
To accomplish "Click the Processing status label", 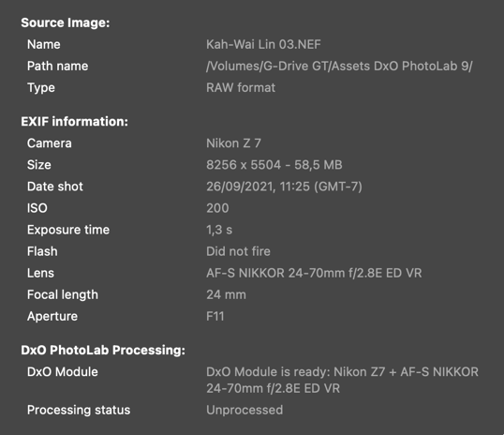I will click(79, 410).
